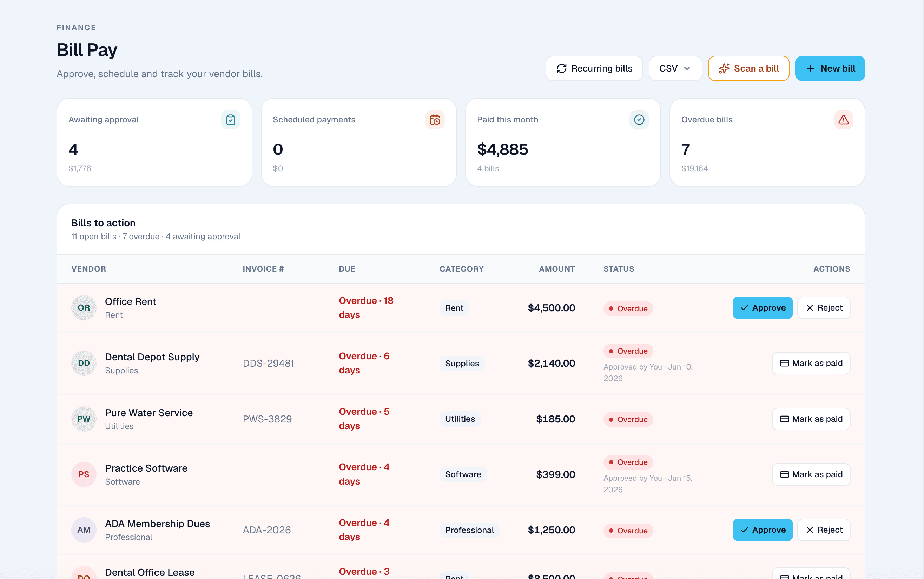Viewport: 924px width, 579px height.
Task: Open the Dental Office Lease vendor name
Action: click(150, 572)
